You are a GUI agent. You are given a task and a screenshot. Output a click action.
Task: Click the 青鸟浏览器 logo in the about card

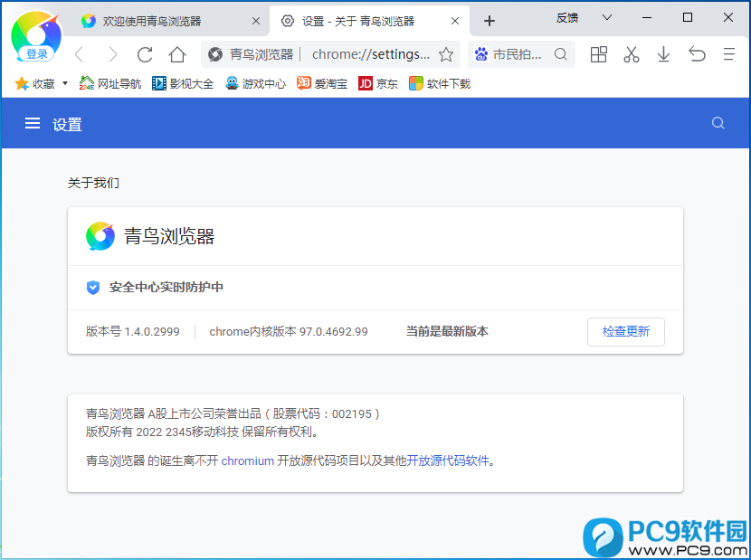[x=100, y=236]
